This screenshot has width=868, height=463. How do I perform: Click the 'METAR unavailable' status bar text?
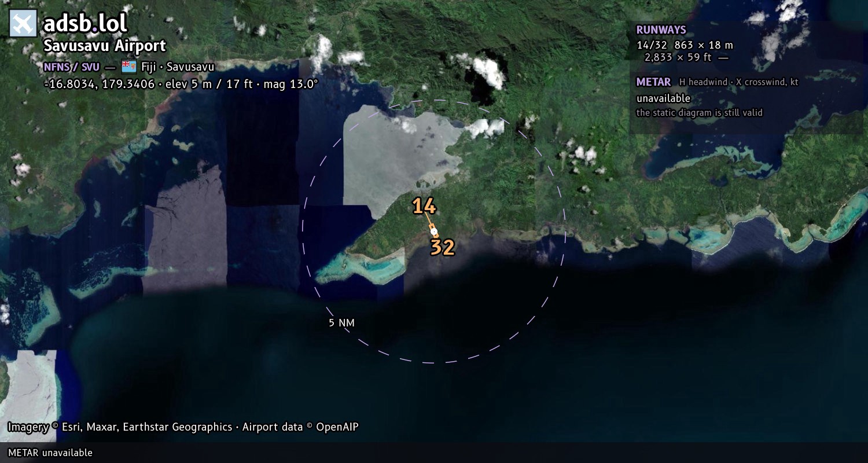coord(50,453)
